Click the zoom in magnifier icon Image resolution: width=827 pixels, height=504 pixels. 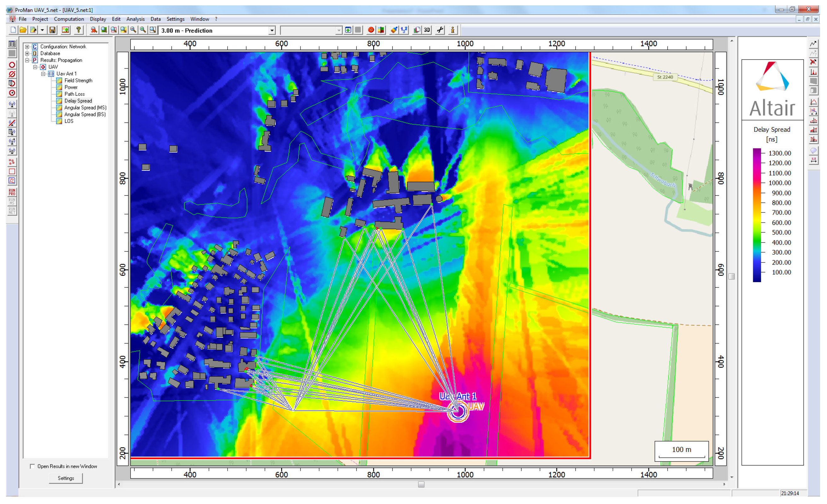[x=143, y=30]
